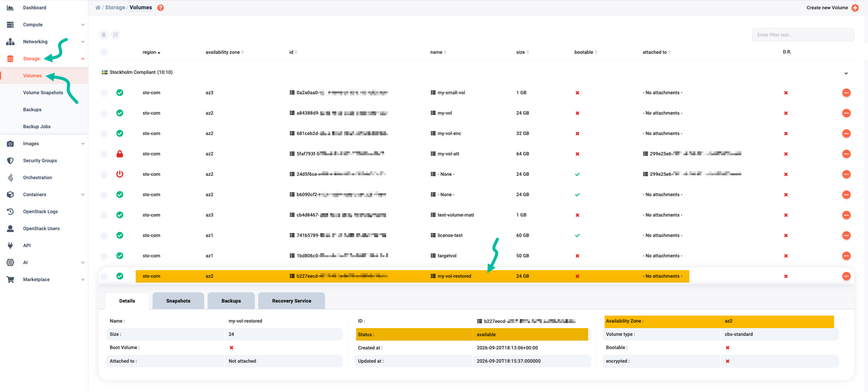Viewport: 868px width, 392px height.
Task: Select the my-vol-att row checkbox
Action: click(x=104, y=154)
